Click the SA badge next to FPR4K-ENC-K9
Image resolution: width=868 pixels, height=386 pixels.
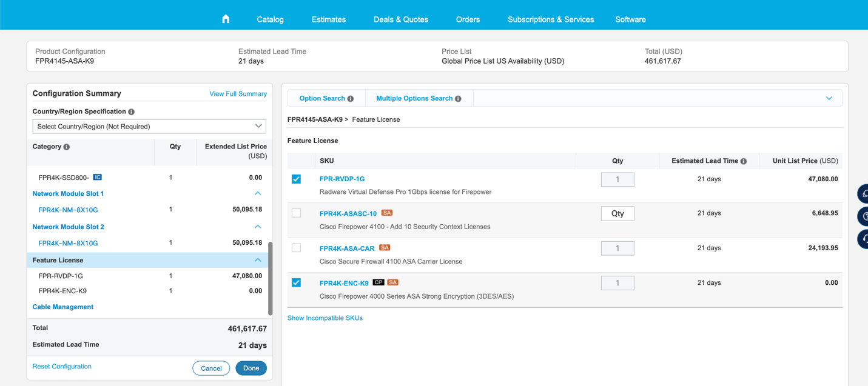pos(393,282)
